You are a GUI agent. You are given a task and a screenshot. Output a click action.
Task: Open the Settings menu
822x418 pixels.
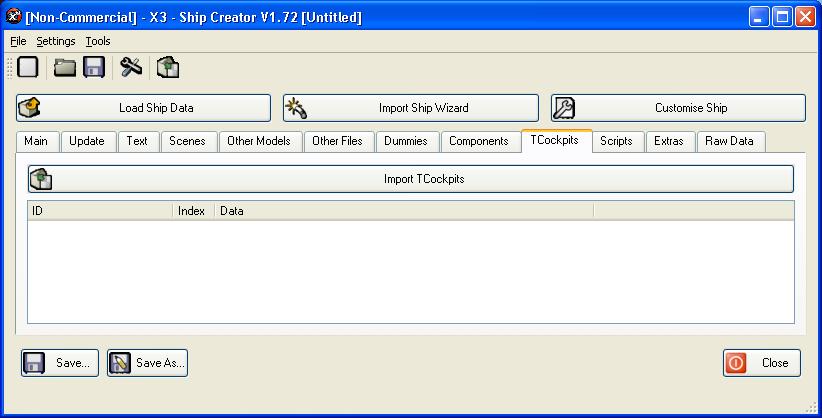click(x=56, y=41)
